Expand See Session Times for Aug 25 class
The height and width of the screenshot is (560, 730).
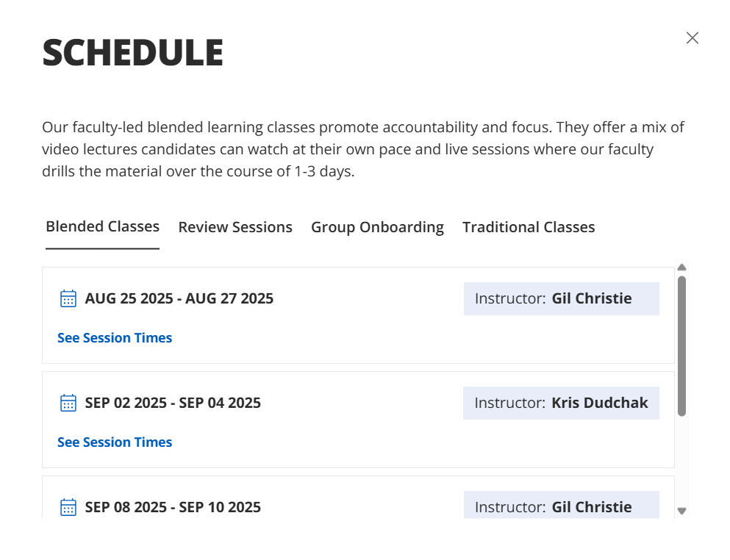[115, 338]
